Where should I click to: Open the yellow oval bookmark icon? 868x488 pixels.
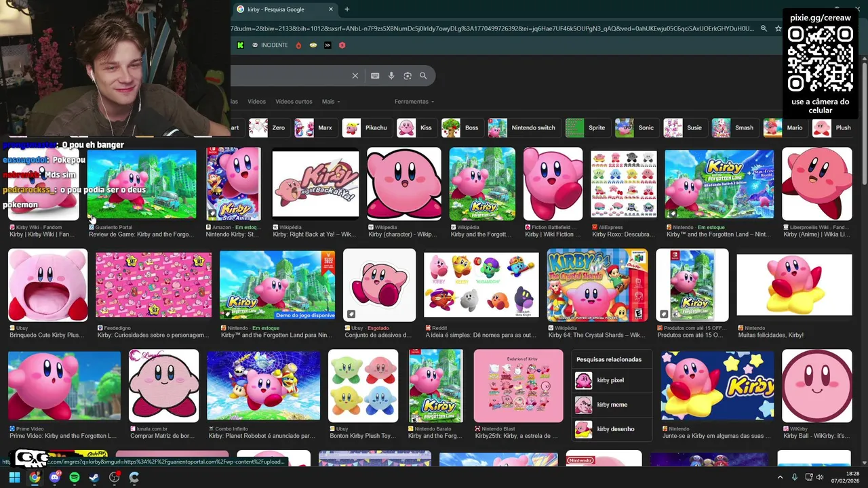click(313, 45)
